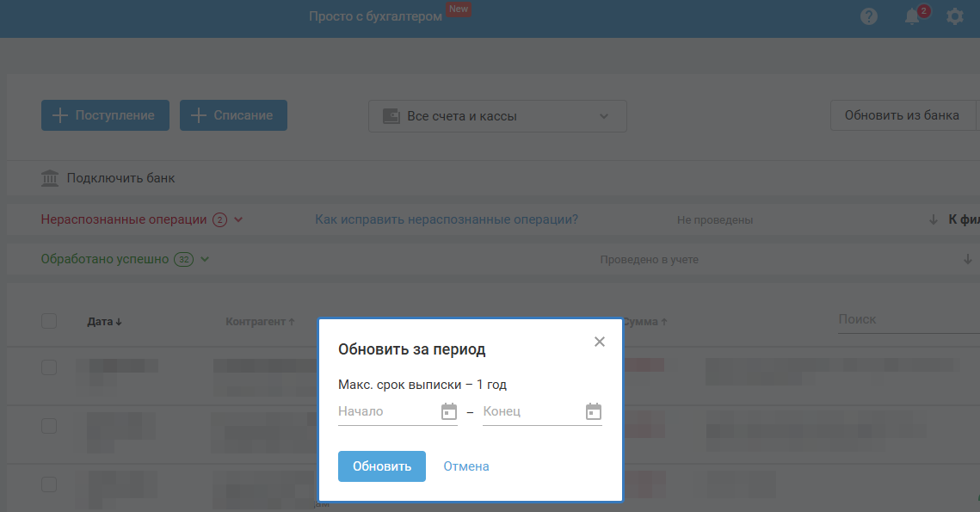Screen dimensions: 980x512
Task: Click the wallet icon in accounts selector
Action: (391, 116)
